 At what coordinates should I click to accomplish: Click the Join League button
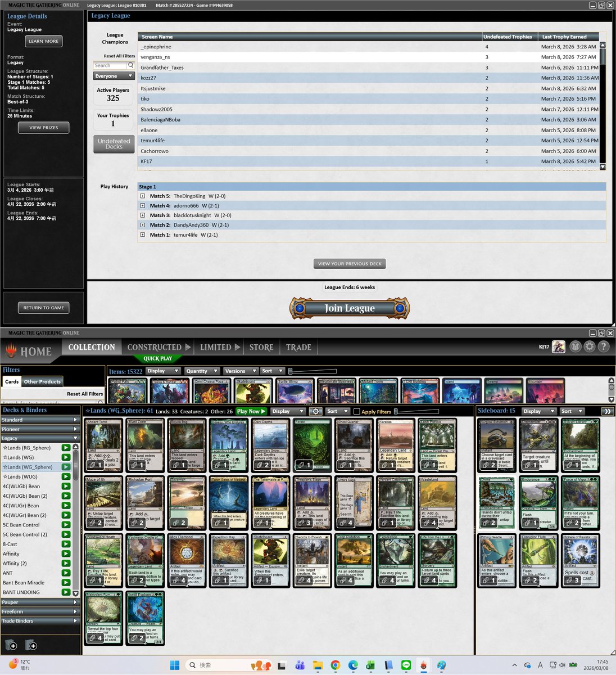(350, 308)
